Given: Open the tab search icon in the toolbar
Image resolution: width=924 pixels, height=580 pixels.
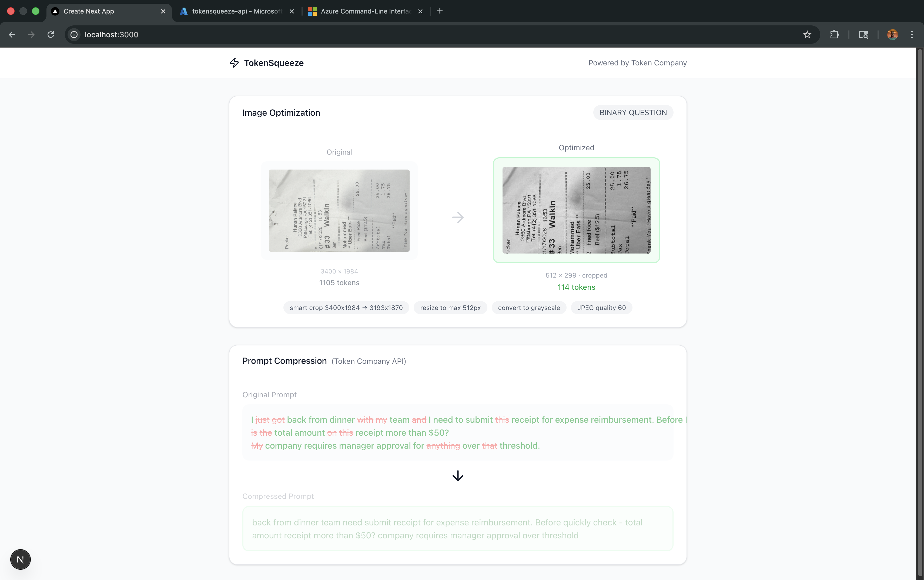Looking at the screenshot, I should click(x=863, y=35).
